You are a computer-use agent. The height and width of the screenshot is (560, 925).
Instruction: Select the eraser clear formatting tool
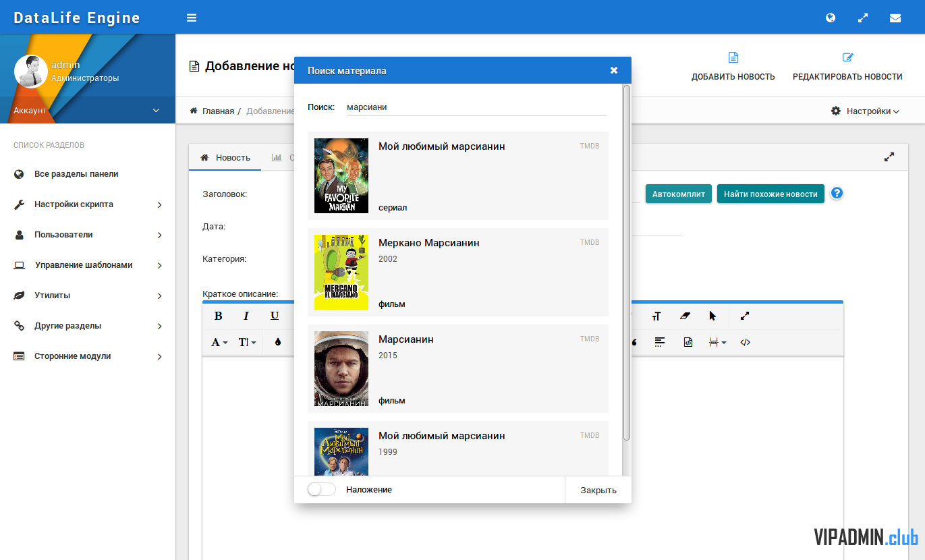(685, 316)
